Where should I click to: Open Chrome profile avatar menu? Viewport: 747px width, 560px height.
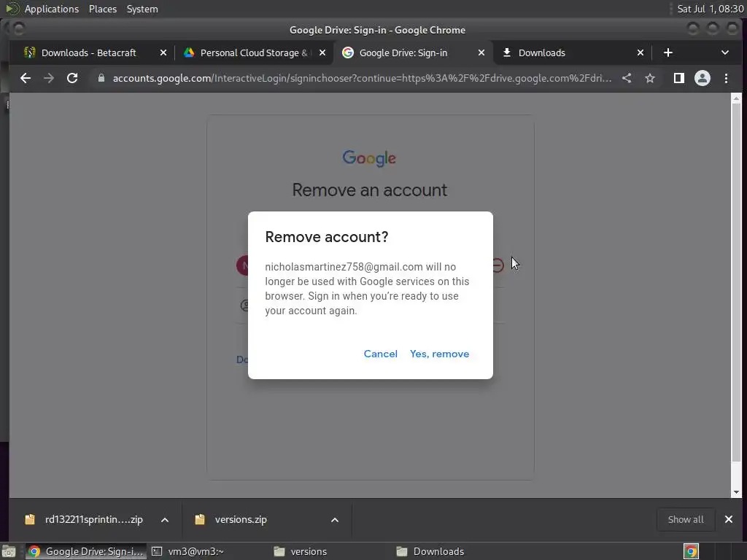(x=703, y=78)
